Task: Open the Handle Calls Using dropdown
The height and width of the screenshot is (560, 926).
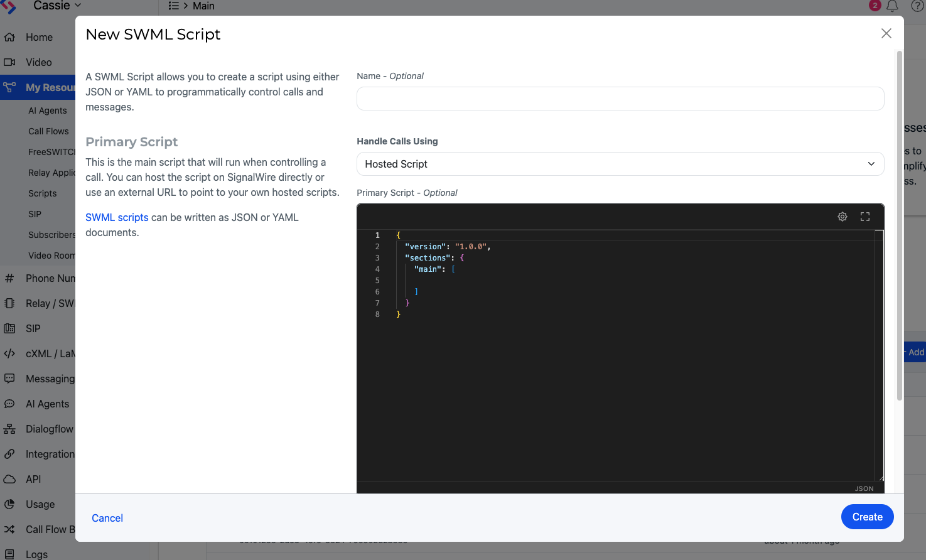Action: tap(620, 164)
